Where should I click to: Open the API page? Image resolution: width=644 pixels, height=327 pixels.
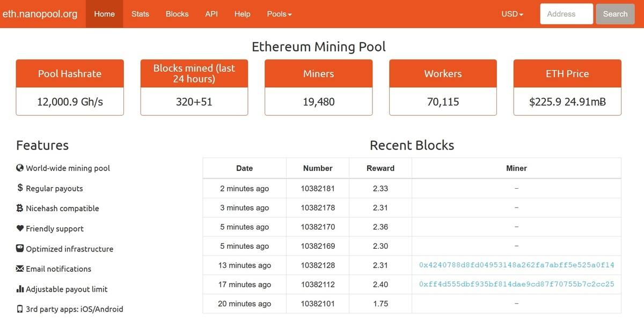pos(211,14)
